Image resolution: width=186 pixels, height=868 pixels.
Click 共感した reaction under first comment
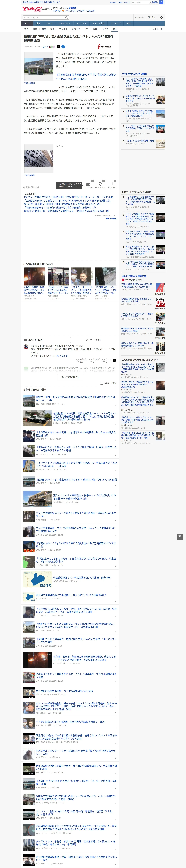(x=81, y=361)
